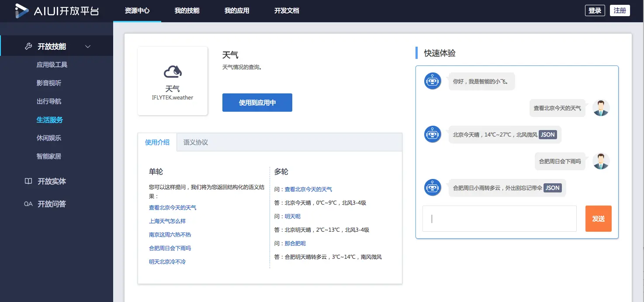Click the 上海天气怎么样 example link
The image size is (644, 302).
click(167, 221)
